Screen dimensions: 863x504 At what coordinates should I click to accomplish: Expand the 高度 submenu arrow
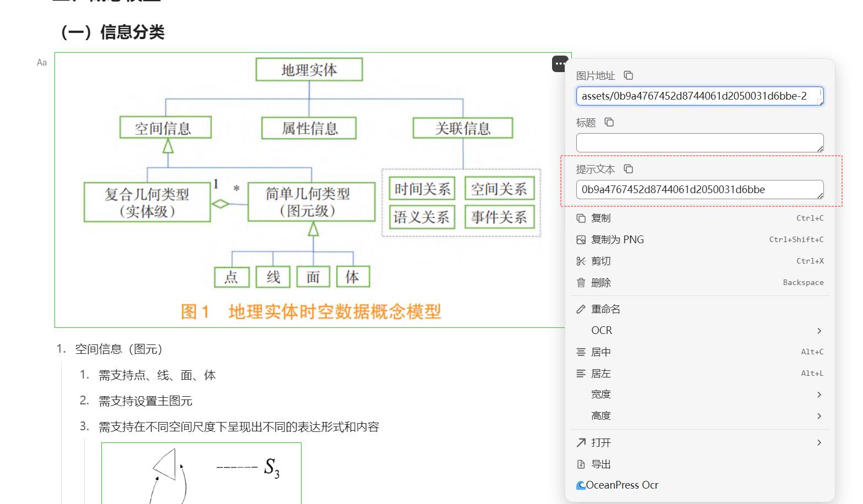[819, 416]
